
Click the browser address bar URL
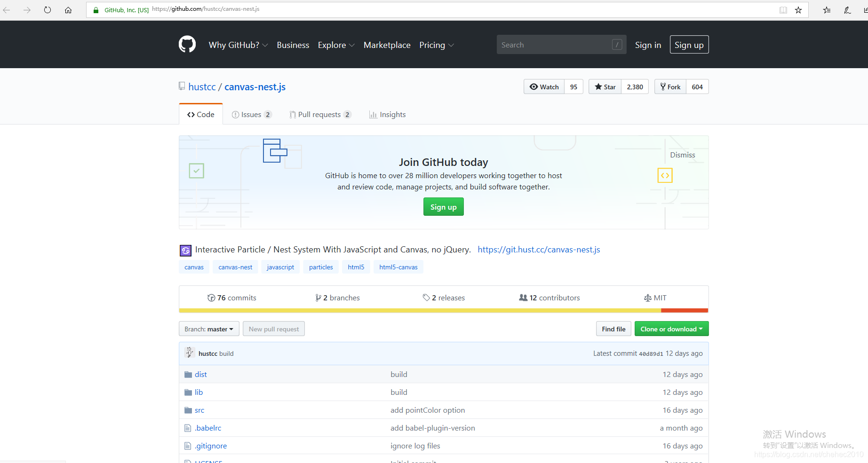click(206, 9)
